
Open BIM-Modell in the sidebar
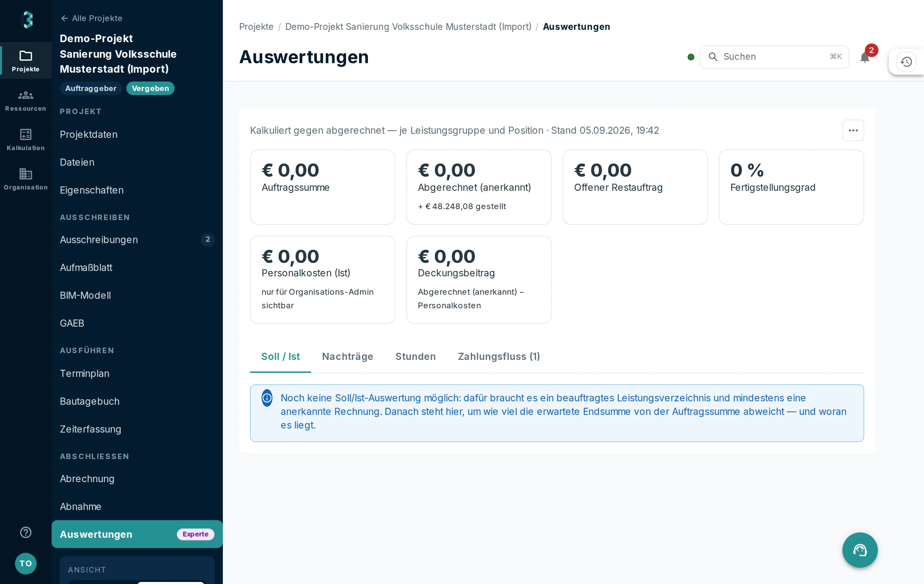137,295
